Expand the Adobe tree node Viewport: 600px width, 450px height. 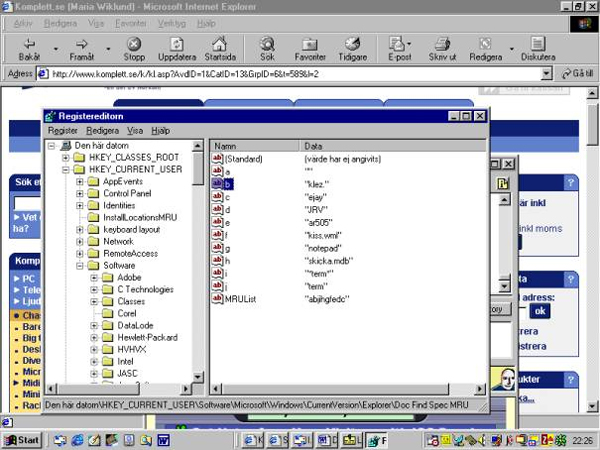point(94,277)
